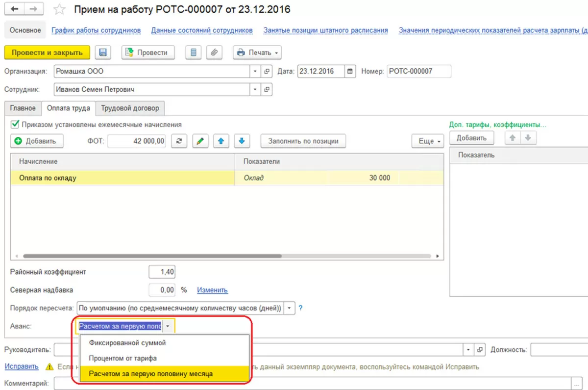Viewport: 588px width, 390px height.
Task: Click 'Провести и закрыть' button
Action: point(47,52)
